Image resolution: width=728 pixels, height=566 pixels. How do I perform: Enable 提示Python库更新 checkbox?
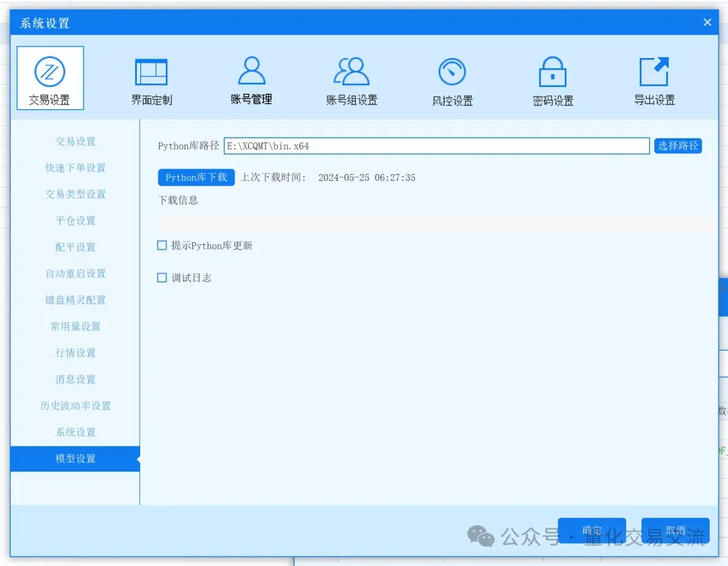tap(162, 246)
